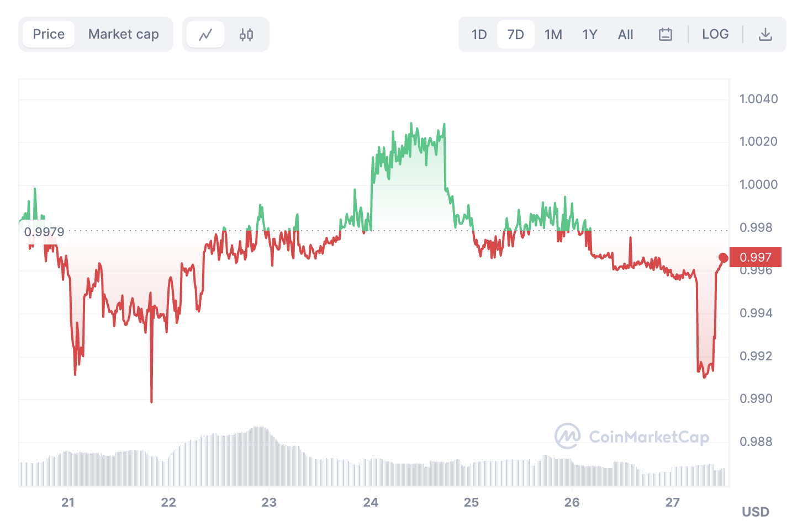Enable logarithmic scale with LOG
This screenshot has height=532, width=792.
(x=715, y=34)
